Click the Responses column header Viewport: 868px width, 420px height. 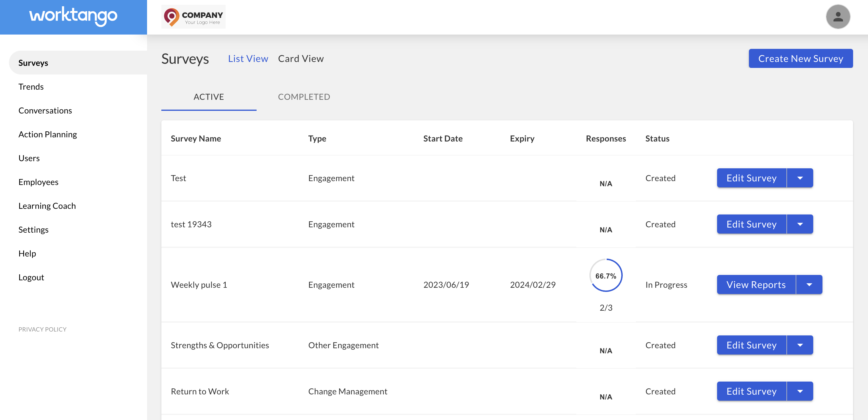[x=605, y=139]
